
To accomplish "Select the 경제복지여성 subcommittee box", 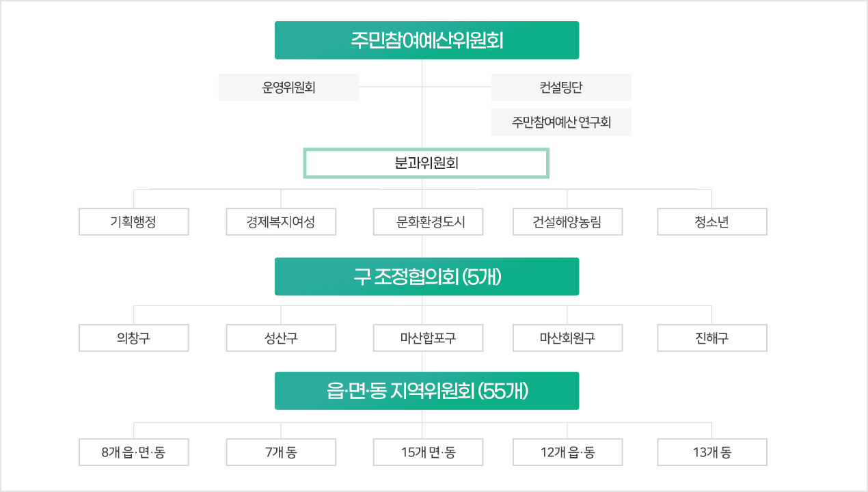I will click(x=281, y=221).
